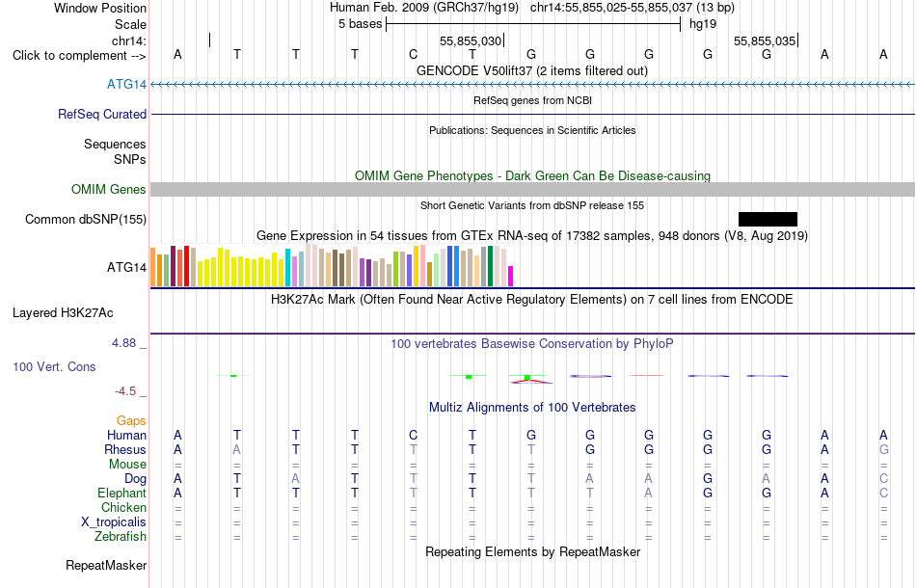
Task: Open Short Genetic Variants from dbSNP title
Action: (x=532, y=205)
